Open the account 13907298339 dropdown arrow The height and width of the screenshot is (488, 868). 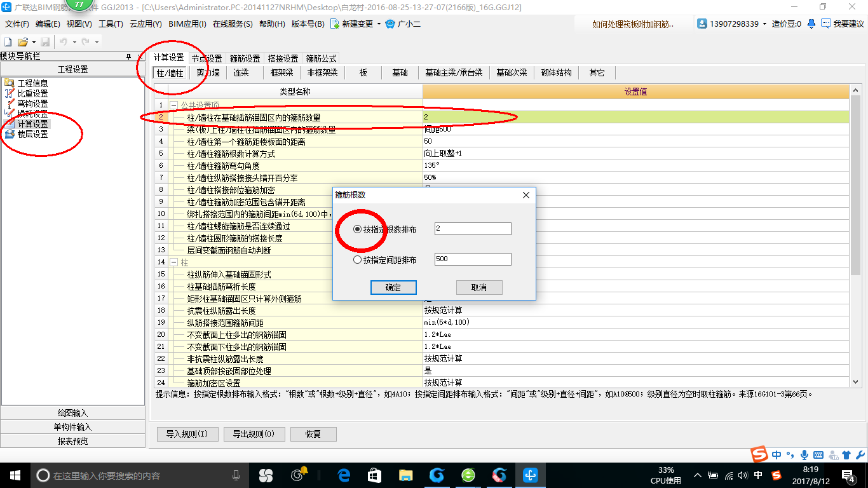(x=764, y=24)
